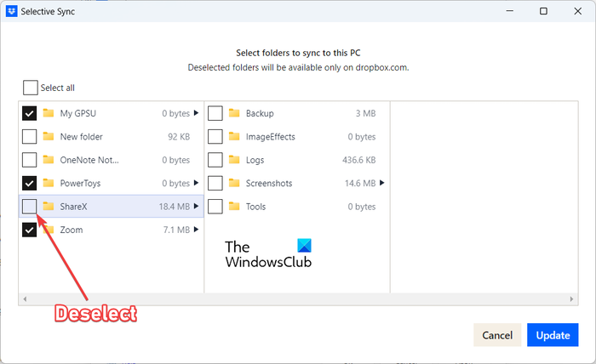596x364 pixels.
Task: Check the Screenshots folder checkbox
Action: pyautogui.click(x=215, y=184)
